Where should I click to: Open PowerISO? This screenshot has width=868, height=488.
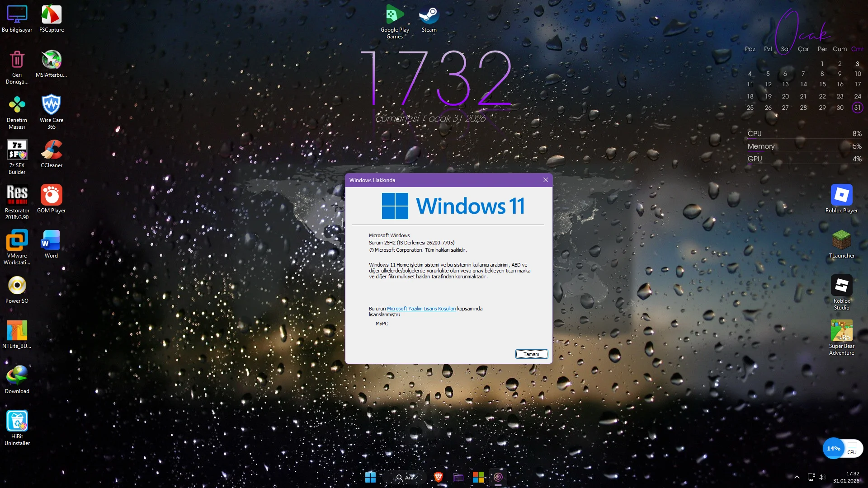click(17, 286)
